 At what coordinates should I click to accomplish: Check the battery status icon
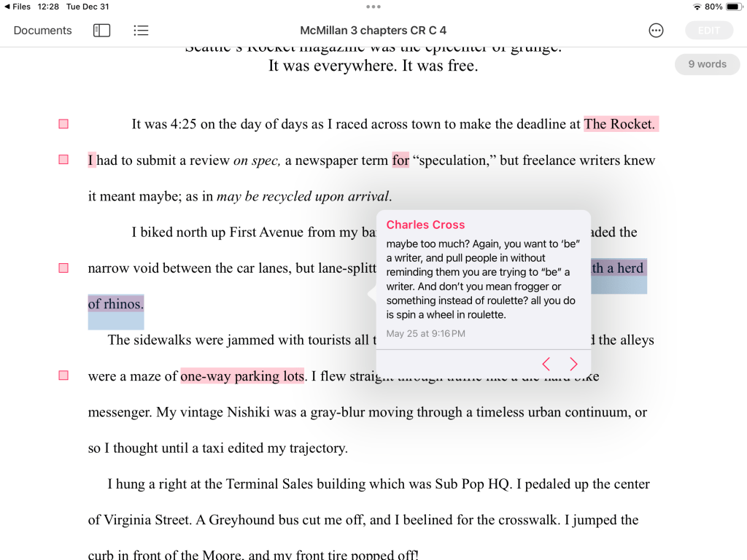[734, 7]
